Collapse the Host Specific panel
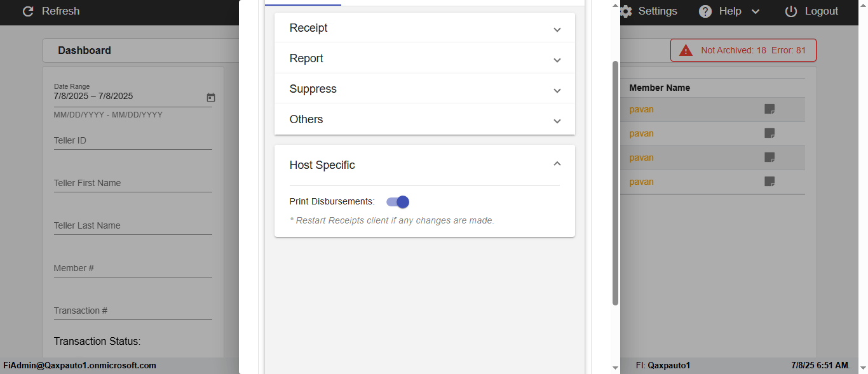 [x=557, y=164]
